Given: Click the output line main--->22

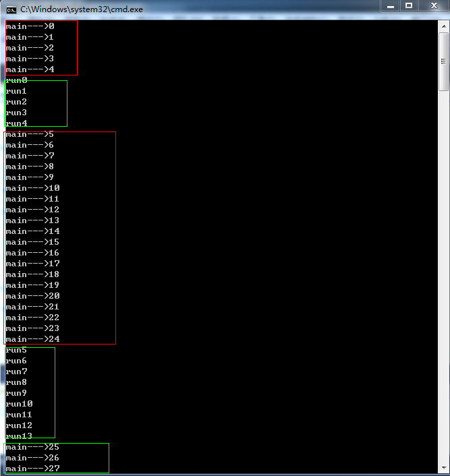Looking at the screenshot, I should click(x=32, y=318).
